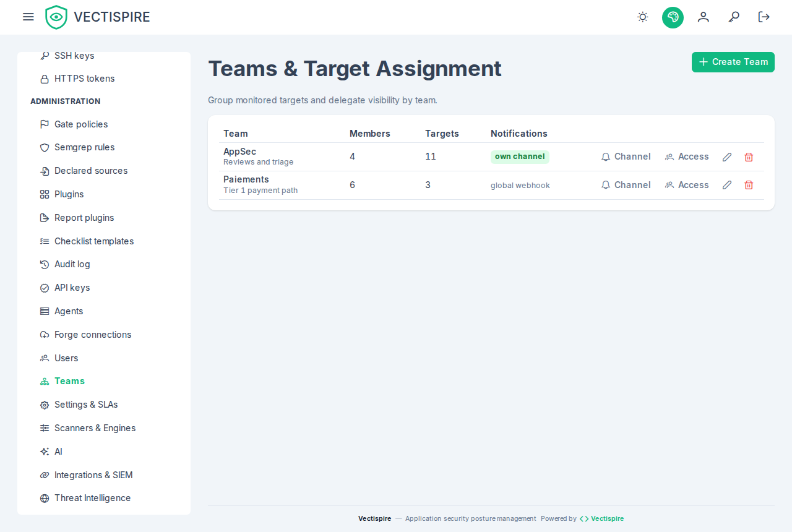The image size is (792, 532).
Task: Open the user profile icon
Action: (x=704, y=17)
